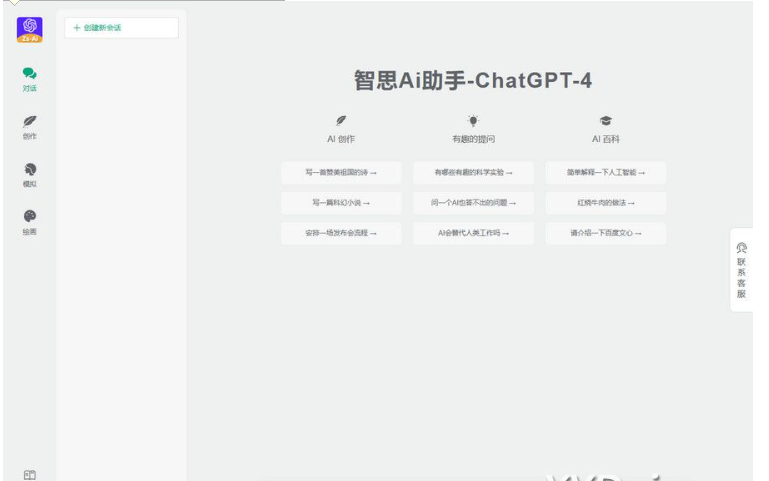Choose prompt 有哪些有趣的科学实验
769x481 pixels.
(473, 173)
